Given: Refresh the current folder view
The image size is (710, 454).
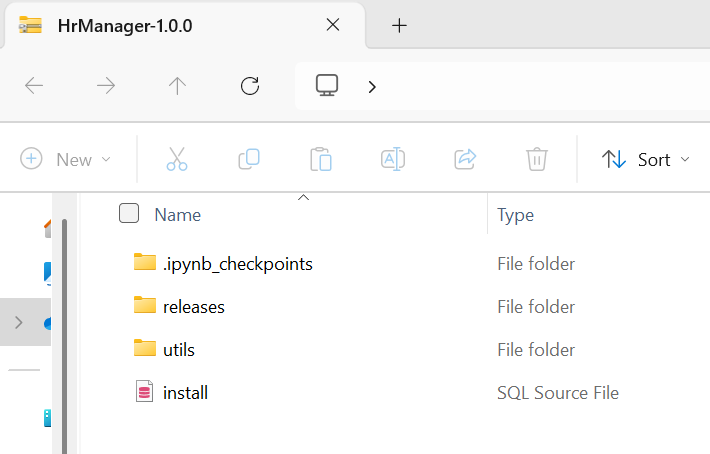Looking at the screenshot, I should pyautogui.click(x=249, y=86).
